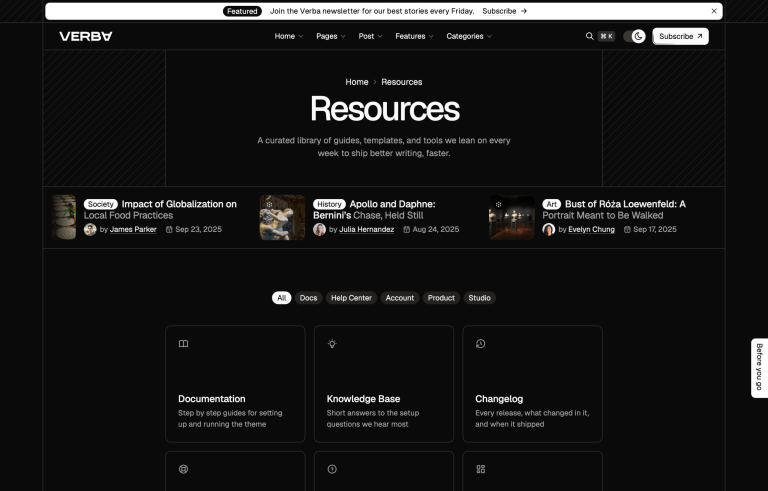The width and height of the screenshot is (768, 491).
Task: Open the Before you go side tab
Action: click(x=759, y=368)
